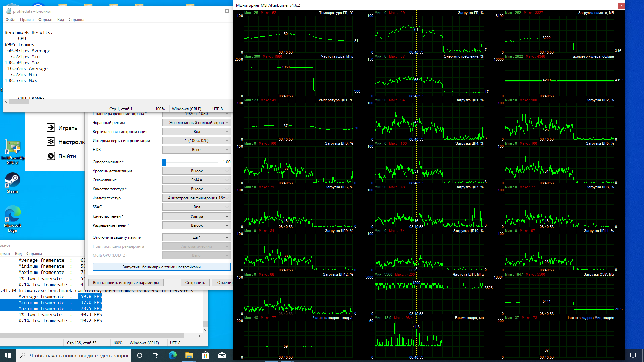Screen dimensions: 644x362
Task: Open File Explorer from the taskbar
Action: click(x=189, y=355)
